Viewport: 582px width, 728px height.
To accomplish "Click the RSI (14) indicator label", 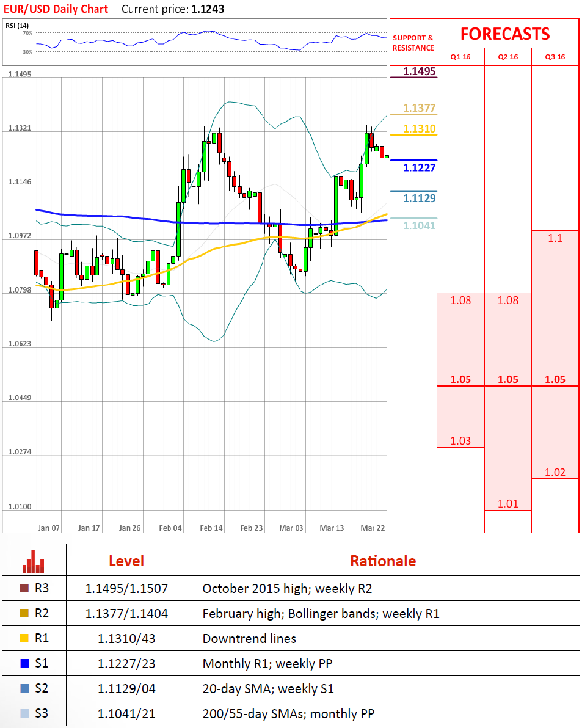I will tap(17, 26).
